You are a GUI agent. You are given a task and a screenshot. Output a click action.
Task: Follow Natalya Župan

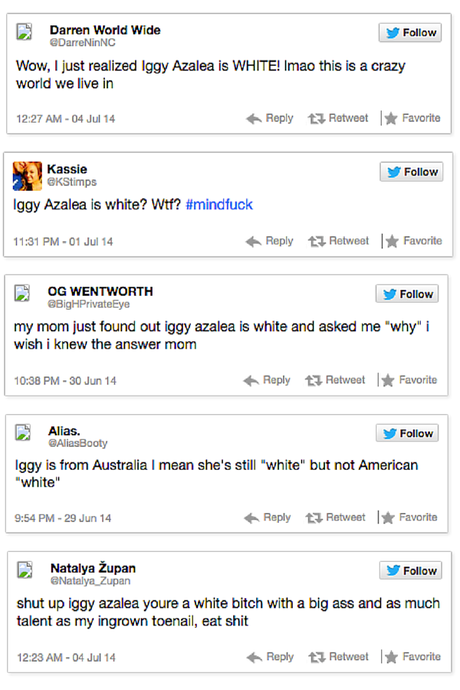(x=411, y=570)
